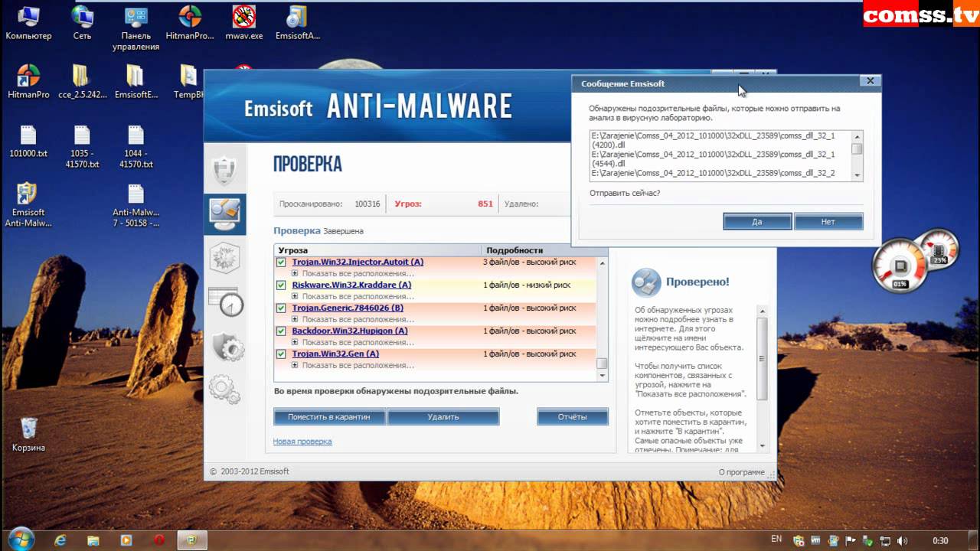Open the Windows Start button
This screenshot has height=551, width=980.
click(20, 539)
